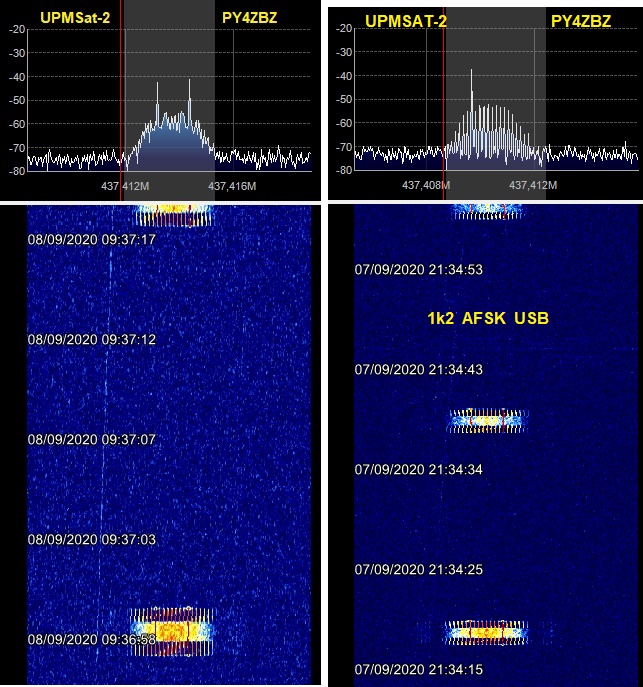The image size is (643, 687).
Task: Click the signal burst near 09:36:58 in left waterfall
Action: coord(172,631)
